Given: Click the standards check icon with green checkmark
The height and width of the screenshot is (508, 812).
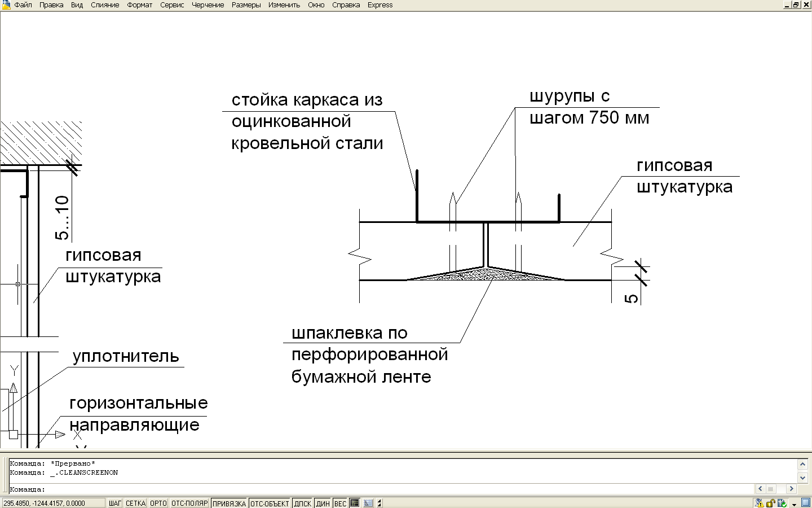Looking at the screenshot, I should (782, 503).
